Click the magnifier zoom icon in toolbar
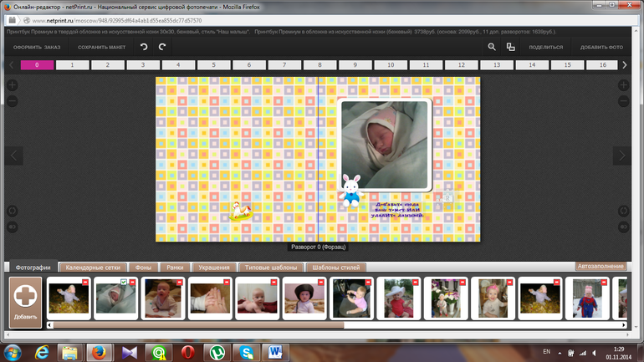The image size is (644, 362). tap(492, 47)
